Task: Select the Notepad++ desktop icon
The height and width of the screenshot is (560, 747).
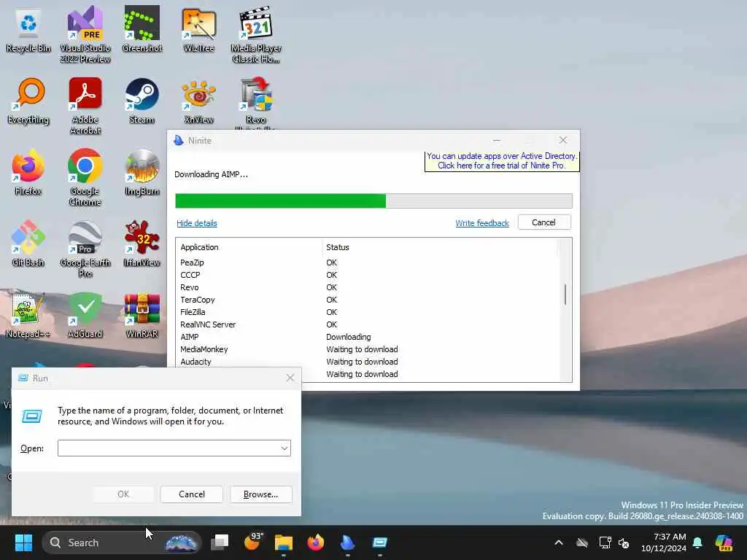Action: click(28, 315)
